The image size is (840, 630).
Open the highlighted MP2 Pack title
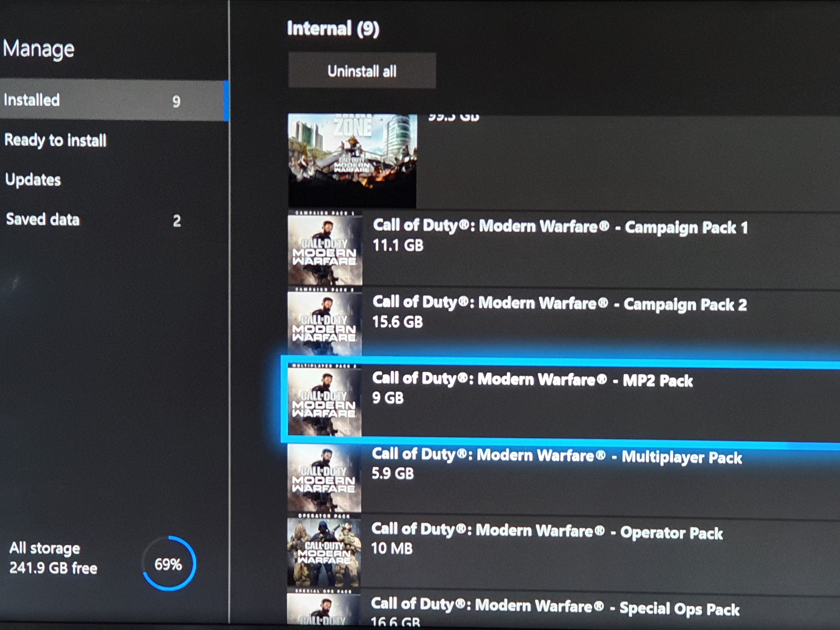point(532,379)
